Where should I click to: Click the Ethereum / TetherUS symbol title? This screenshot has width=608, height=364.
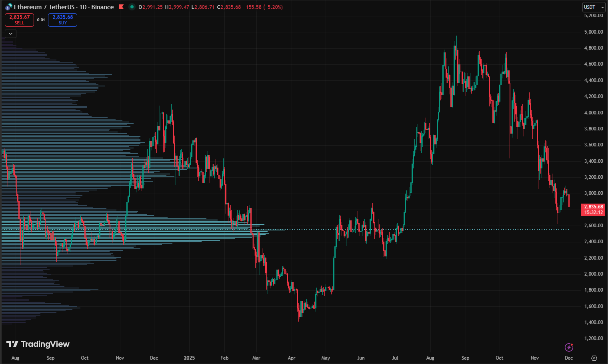point(44,7)
